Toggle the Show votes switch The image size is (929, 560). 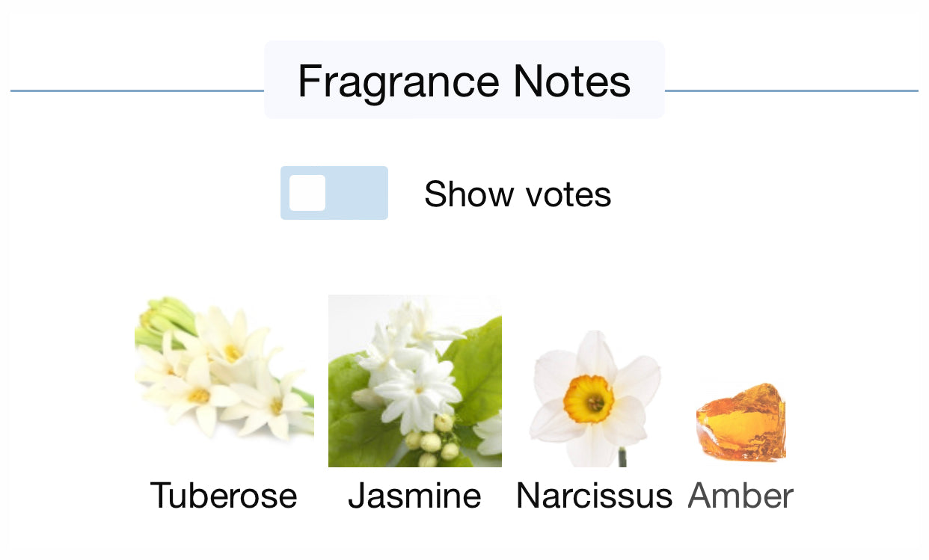click(x=334, y=193)
